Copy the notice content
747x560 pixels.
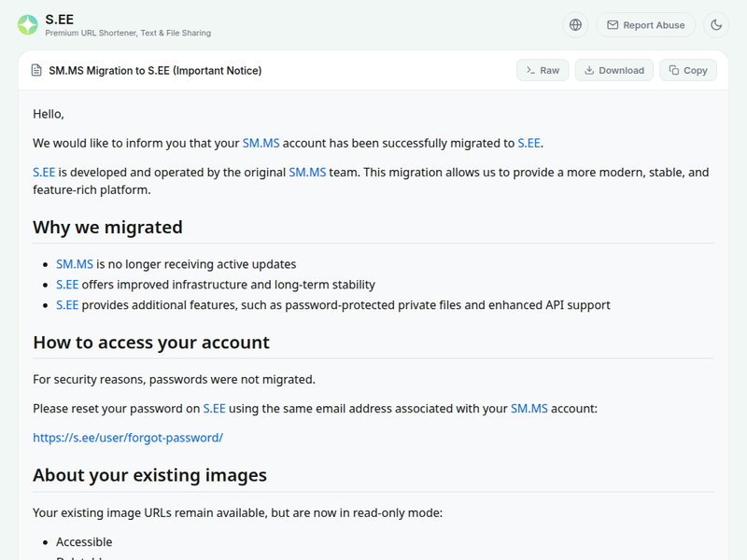[x=688, y=70]
